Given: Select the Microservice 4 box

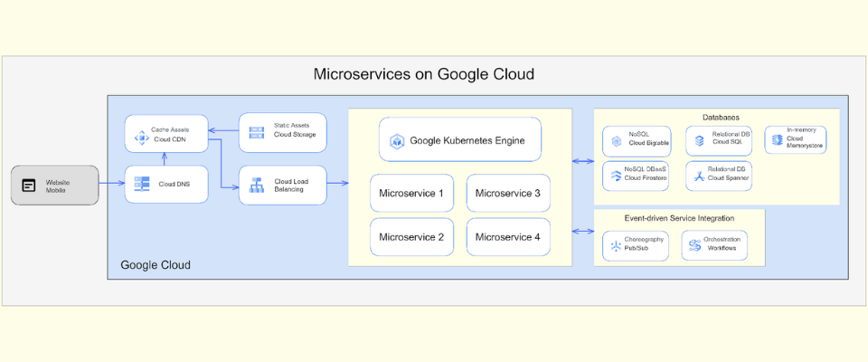Looking at the screenshot, I should (x=508, y=237).
